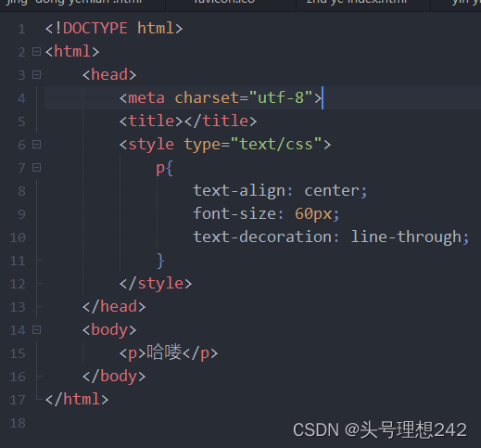This screenshot has height=448, width=481.
Task: Click the closing brace on line 11
Action: [160, 261]
